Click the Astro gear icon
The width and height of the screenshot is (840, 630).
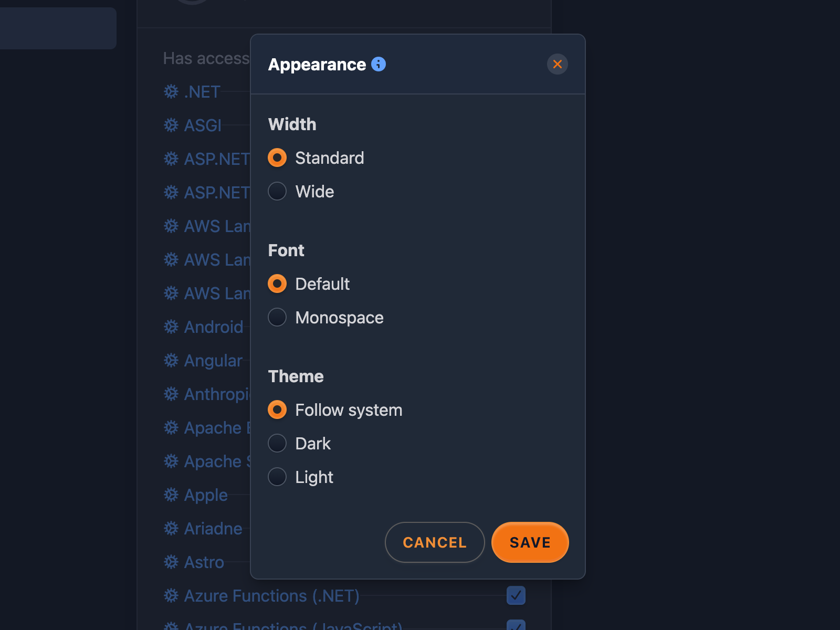[x=171, y=562]
